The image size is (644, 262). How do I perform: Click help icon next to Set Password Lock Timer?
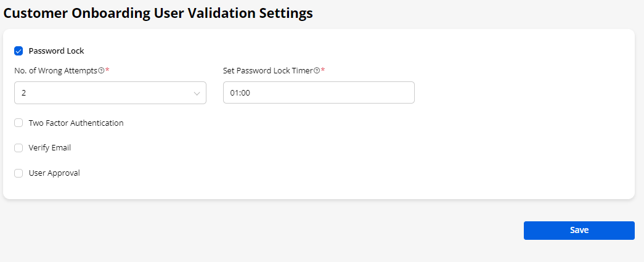[x=317, y=71]
